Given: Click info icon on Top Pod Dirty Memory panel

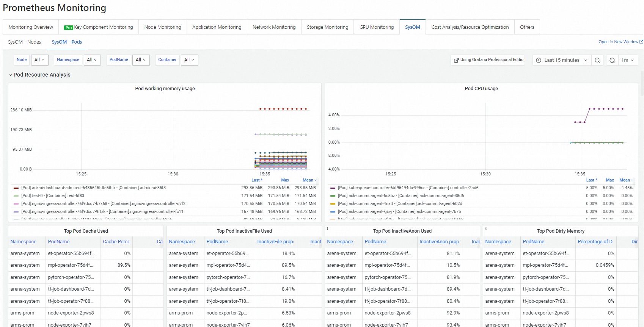Looking at the screenshot, I should 486,229.
